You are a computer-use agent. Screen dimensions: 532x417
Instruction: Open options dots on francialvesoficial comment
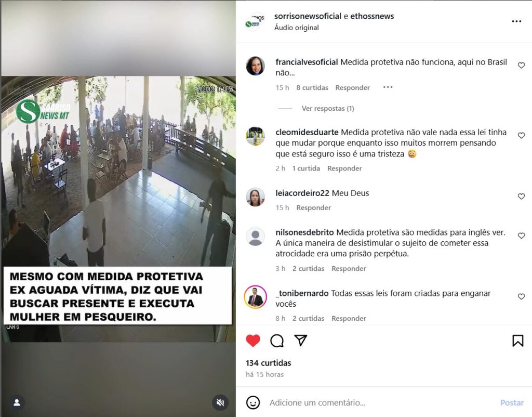388,87
